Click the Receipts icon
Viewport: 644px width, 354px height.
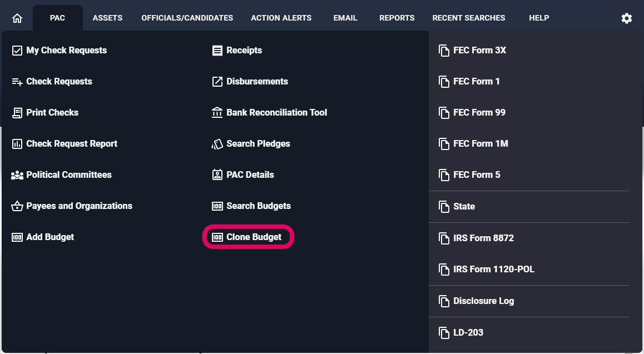[x=217, y=51]
